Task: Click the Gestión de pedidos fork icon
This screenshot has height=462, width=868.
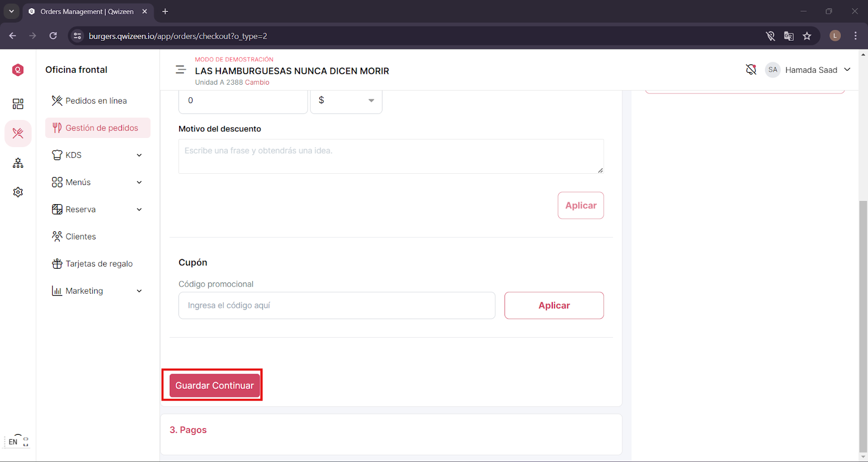Action: click(x=57, y=128)
